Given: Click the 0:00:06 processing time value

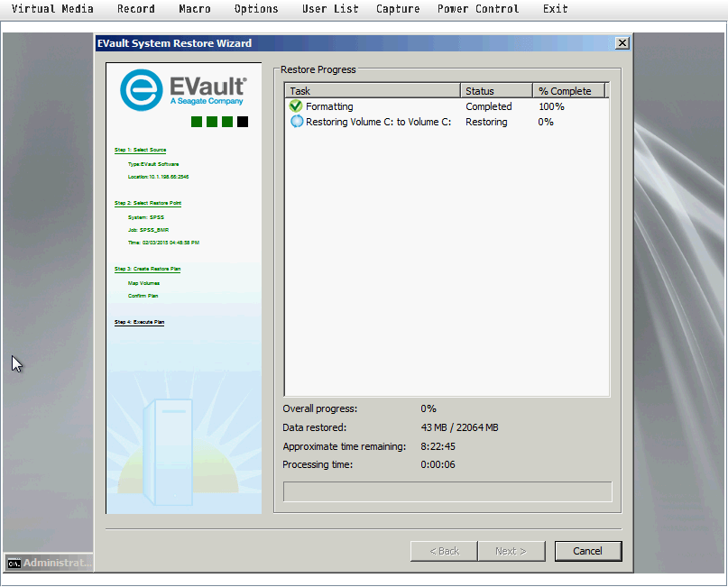Looking at the screenshot, I should [438, 464].
